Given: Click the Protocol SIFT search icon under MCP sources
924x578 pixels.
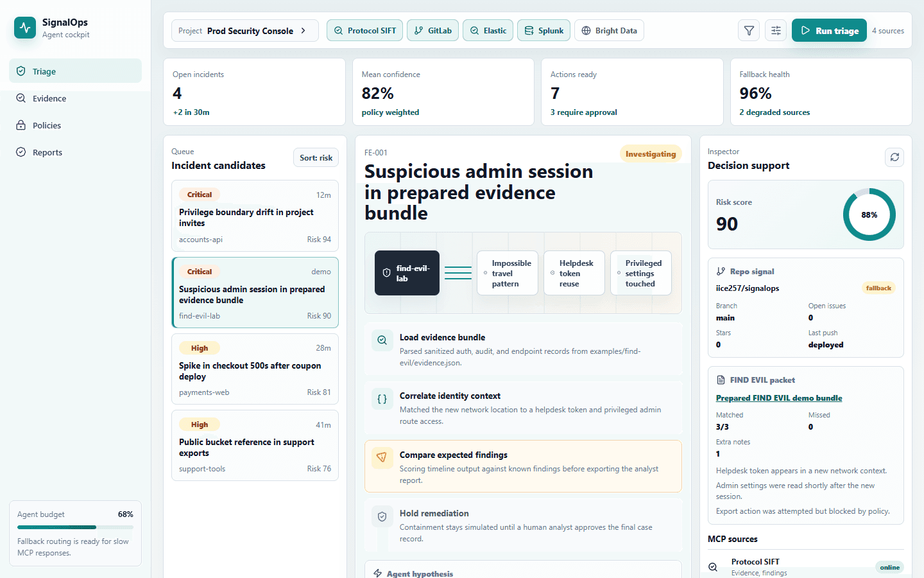Looking at the screenshot, I should tap(713, 567).
